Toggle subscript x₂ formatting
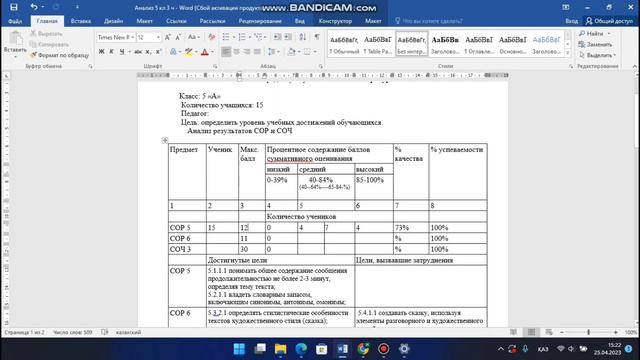 tap(149, 52)
